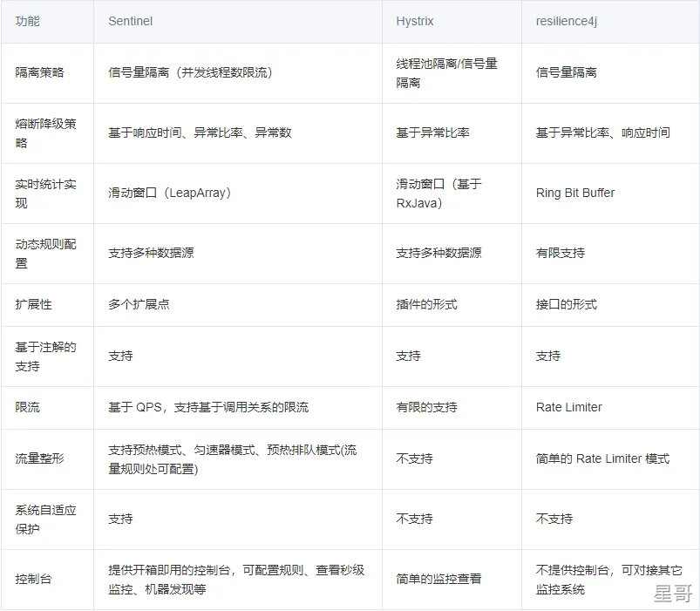Click the 线程池隔离/信号量隔离 cell
The height and width of the screenshot is (611, 700).
446,73
